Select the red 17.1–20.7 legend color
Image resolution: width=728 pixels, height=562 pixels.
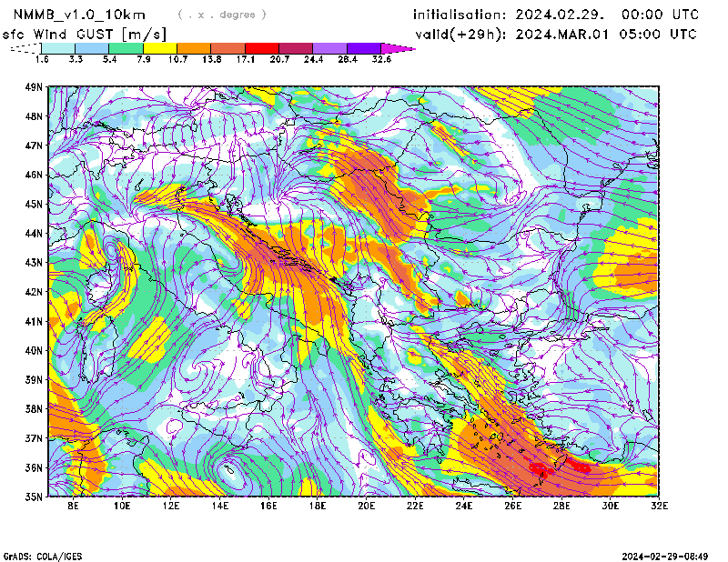[261, 48]
